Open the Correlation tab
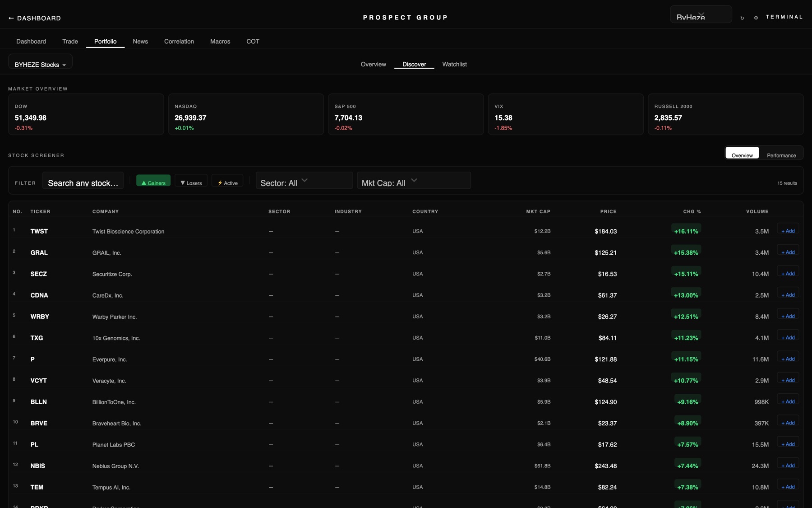The height and width of the screenshot is (508, 812). coord(179,41)
